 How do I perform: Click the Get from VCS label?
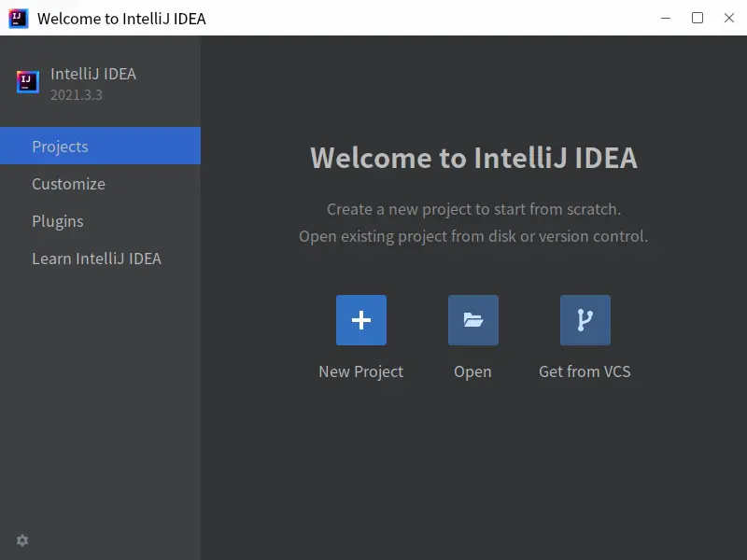[585, 371]
